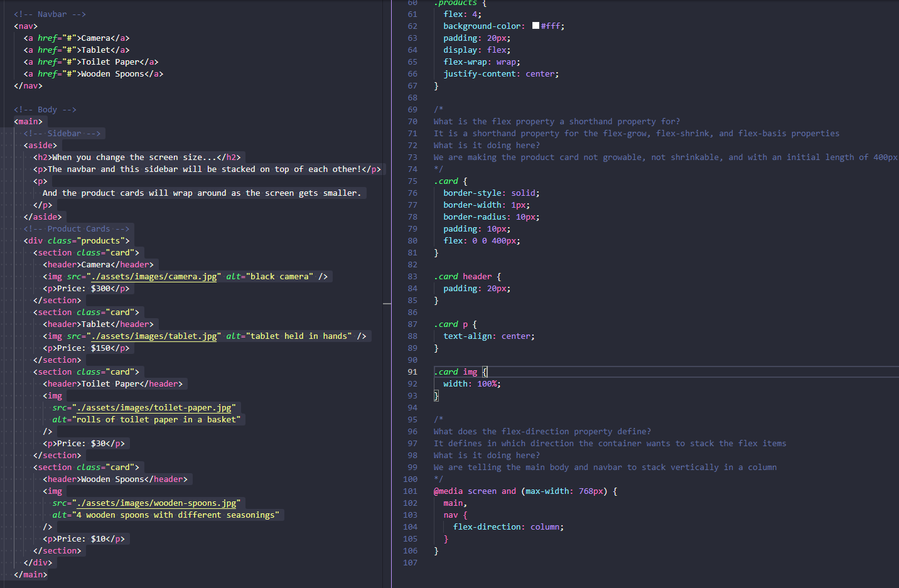Click the '@media screen and' rule line
Screen dimensions: 899x588
click(x=525, y=491)
